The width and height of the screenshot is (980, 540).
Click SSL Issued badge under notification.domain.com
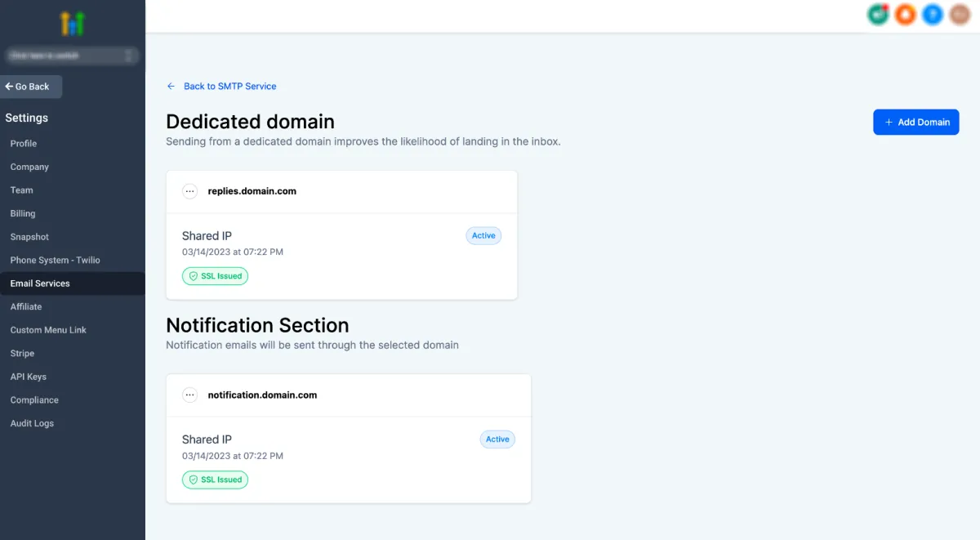pyautogui.click(x=215, y=480)
